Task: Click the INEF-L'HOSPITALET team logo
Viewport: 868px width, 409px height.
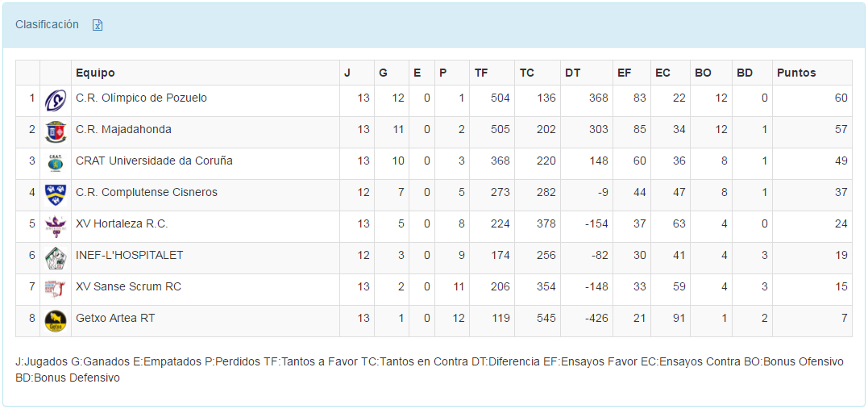Action: (55, 257)
